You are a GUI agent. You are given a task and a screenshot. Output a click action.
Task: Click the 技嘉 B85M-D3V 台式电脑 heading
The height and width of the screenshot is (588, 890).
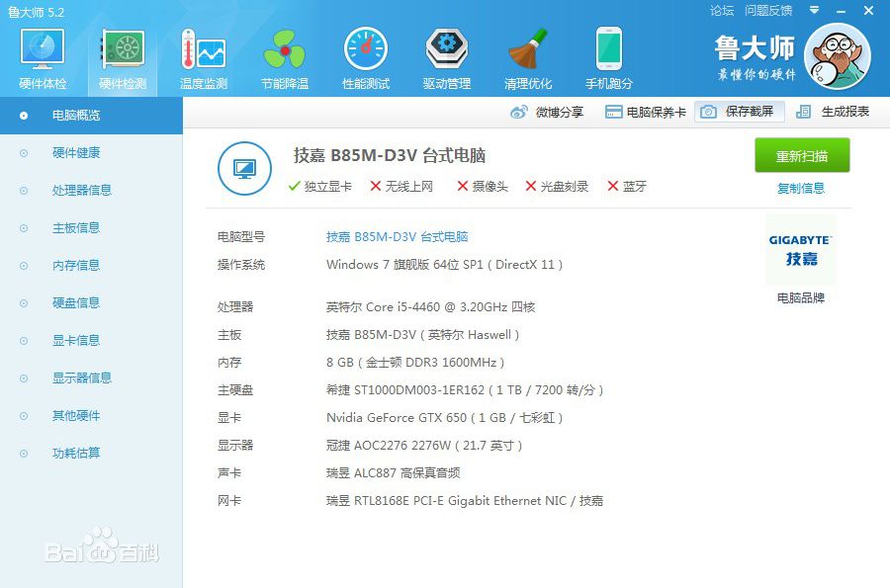pyautogui.click(x=390, y=155)
